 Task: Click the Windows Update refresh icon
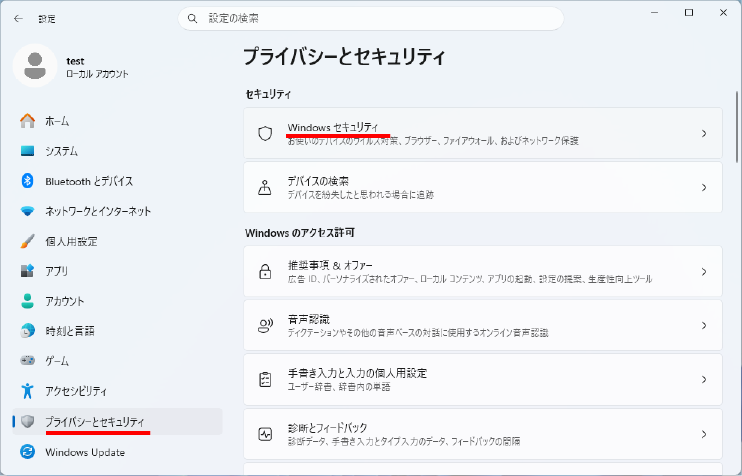point(27,452)
